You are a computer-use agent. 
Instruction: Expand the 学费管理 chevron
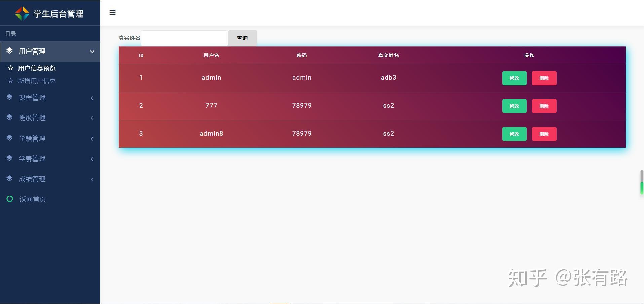[92, 159]
